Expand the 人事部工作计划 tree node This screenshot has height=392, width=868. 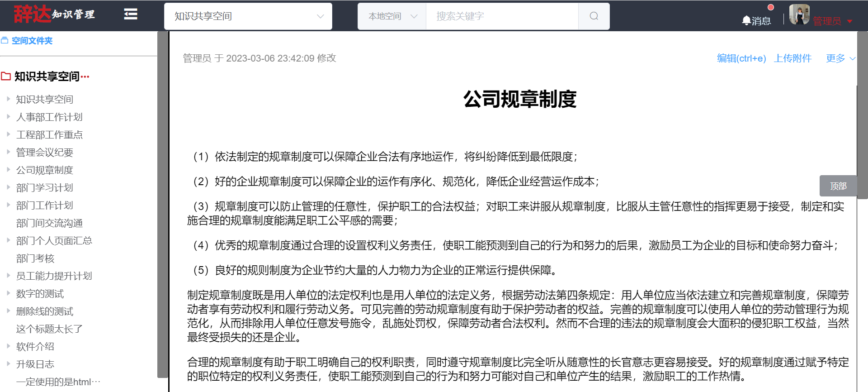[x=8, y=117]
